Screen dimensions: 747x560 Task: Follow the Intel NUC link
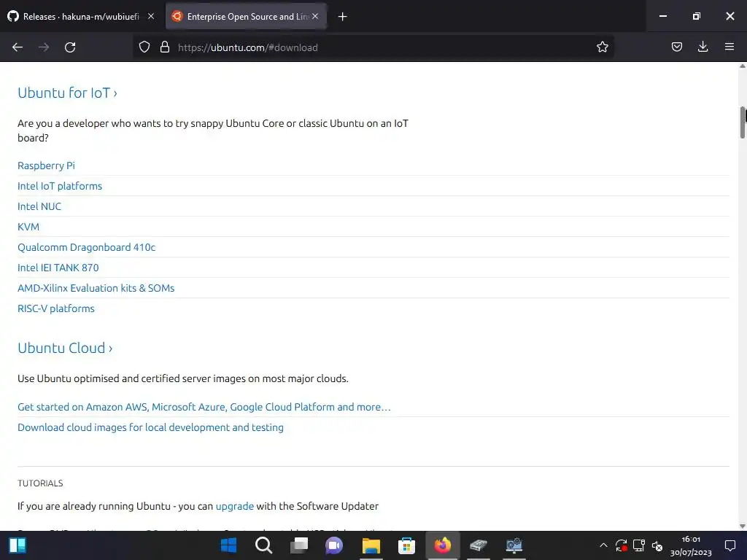coord(39,206)
